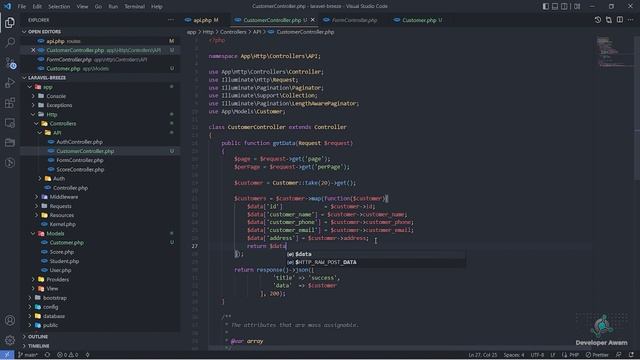This screenshot has width=640, height=360.
Task: Split the editor right
Action: tap(620, 20)
